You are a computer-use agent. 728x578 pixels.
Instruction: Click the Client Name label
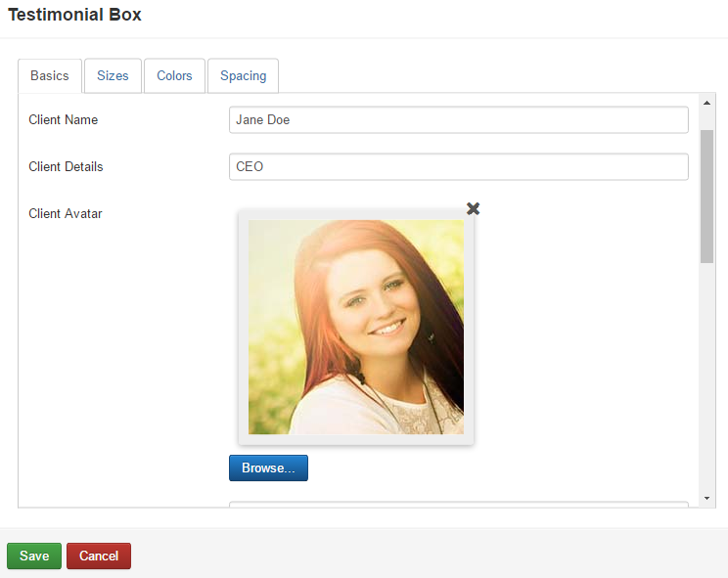[x=64, y=119]
